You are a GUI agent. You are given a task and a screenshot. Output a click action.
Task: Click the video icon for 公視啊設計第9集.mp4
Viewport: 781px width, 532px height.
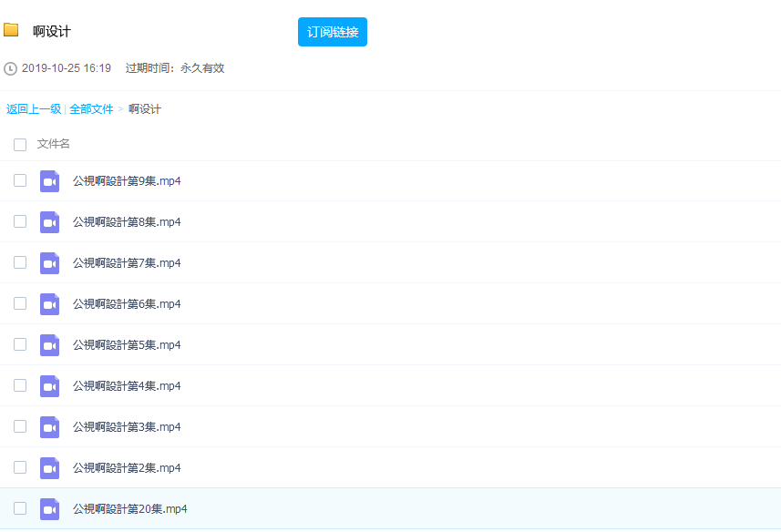pyautogui.click(x=49, y=181)
